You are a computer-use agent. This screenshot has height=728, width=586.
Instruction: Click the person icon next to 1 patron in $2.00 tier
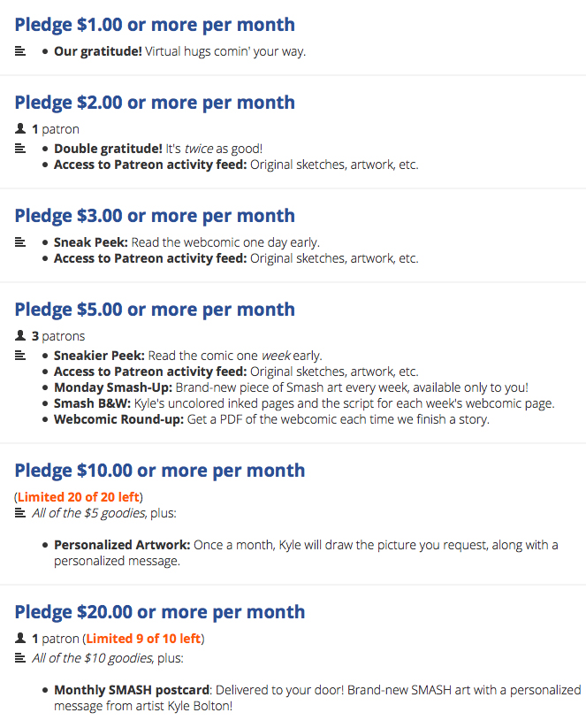pos(20,127)
